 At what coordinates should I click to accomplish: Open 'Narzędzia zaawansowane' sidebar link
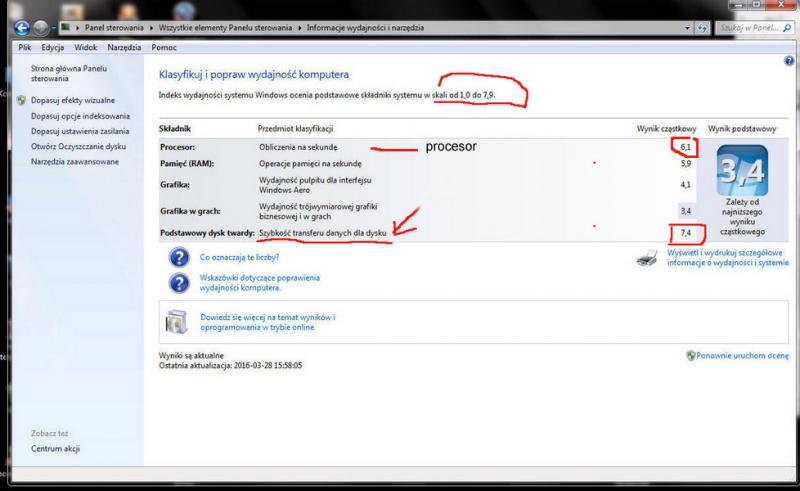74,160
